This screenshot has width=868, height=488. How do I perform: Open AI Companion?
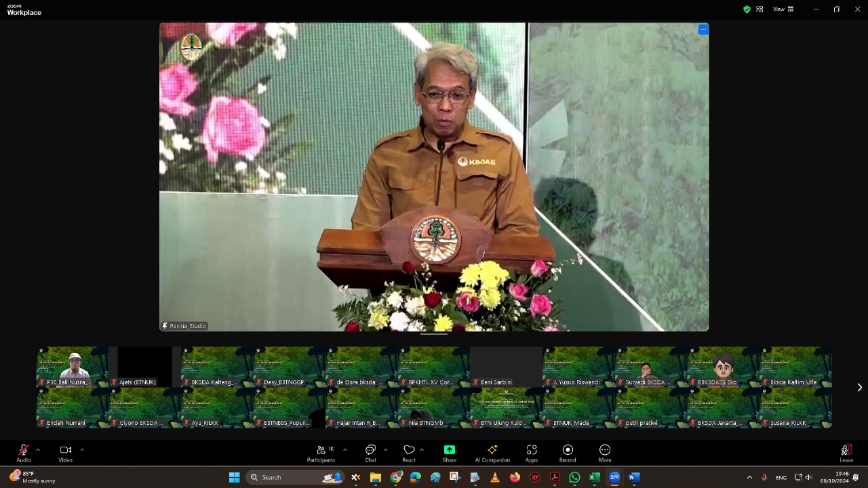tap(492, 453)
